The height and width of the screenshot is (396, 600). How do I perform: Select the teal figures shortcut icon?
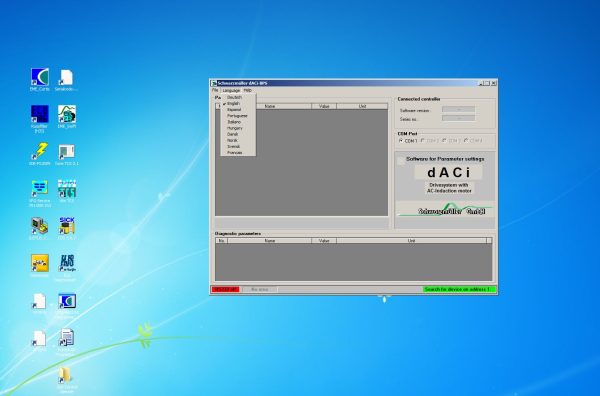[x=67, y=188]
